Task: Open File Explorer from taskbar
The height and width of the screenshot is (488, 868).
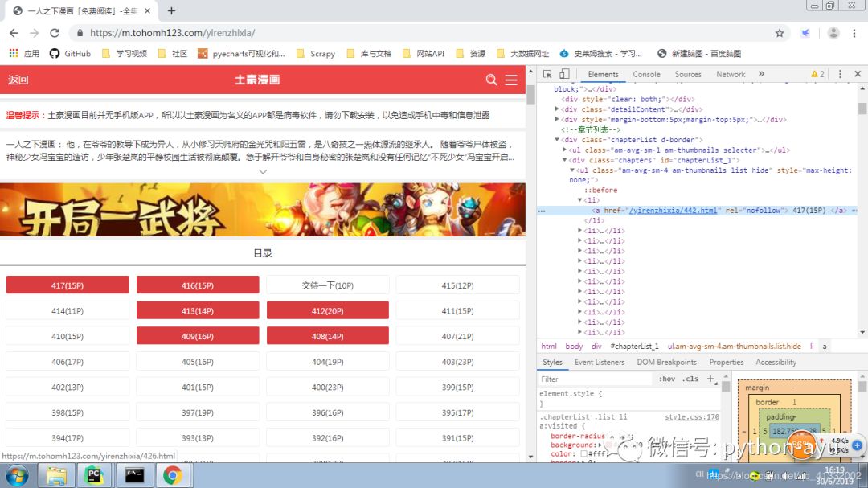Action: point(56,476)
